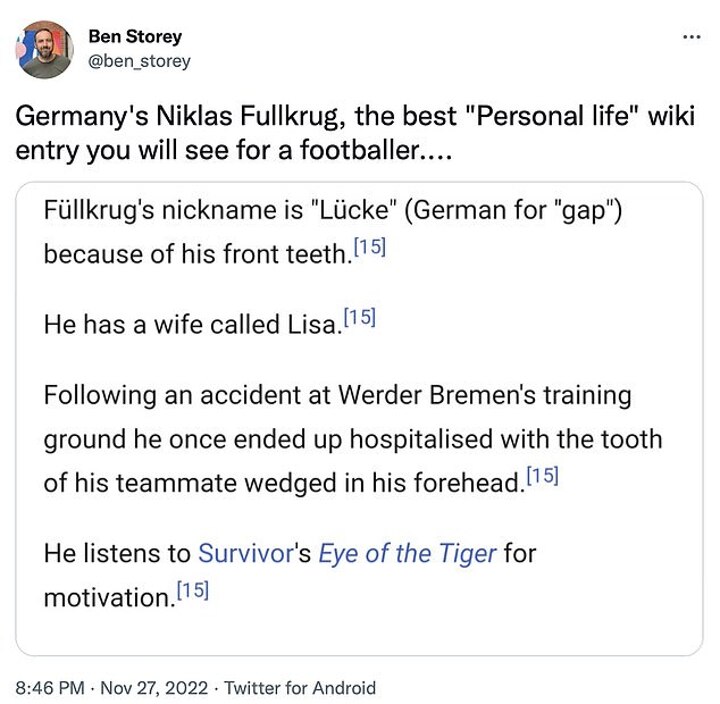Click 'Werder Bremen's' in the wiki text

pyautogui.click(x=422, y=395)
